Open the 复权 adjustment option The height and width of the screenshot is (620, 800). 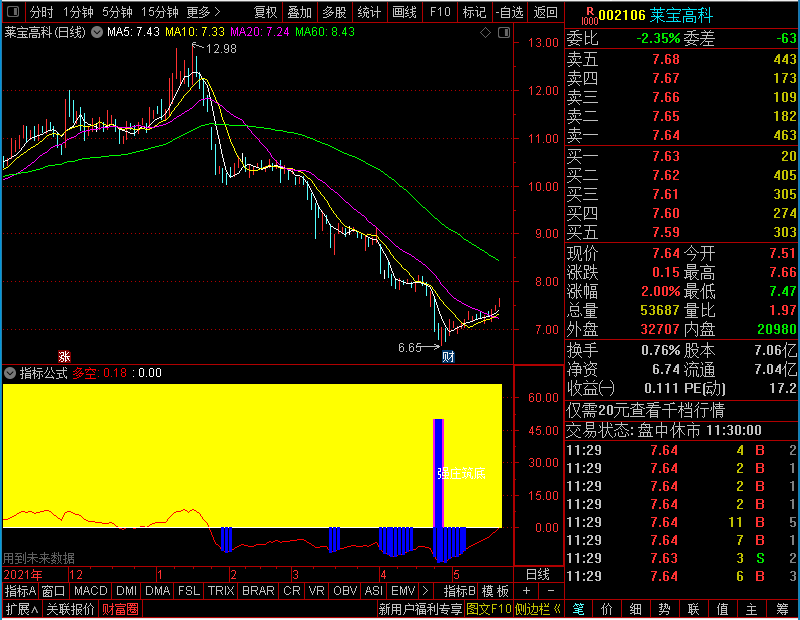(x=265, y=12)
